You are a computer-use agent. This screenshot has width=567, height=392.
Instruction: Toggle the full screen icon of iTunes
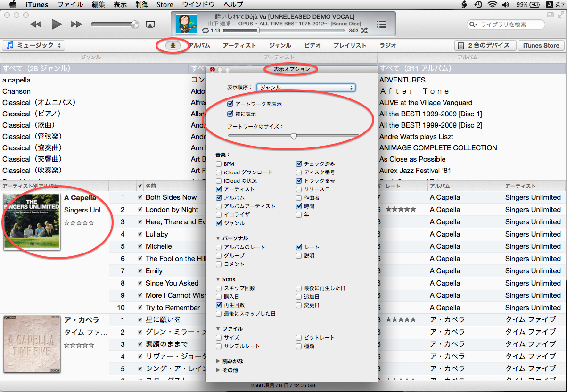click(x=560, y=15)
